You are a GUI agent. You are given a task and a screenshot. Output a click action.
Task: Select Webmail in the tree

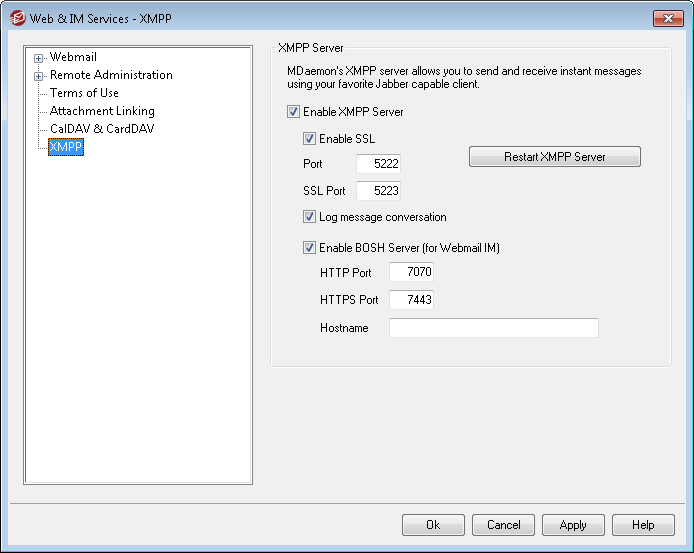point(73,57)
